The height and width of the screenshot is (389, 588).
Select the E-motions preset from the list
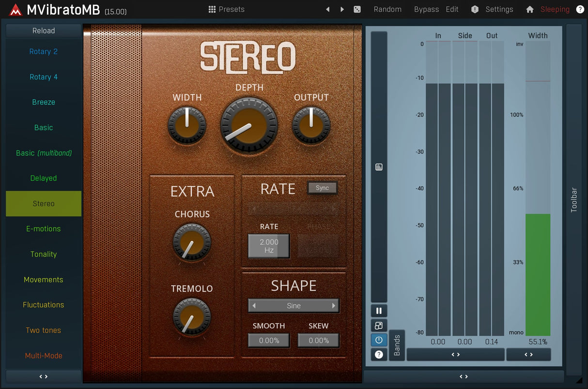tap(44, 229)
